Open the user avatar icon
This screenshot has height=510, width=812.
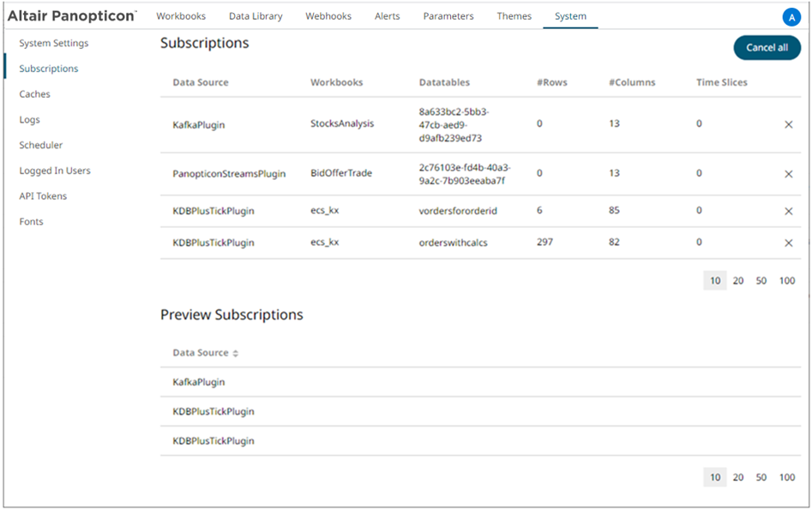tap(791, 17)
